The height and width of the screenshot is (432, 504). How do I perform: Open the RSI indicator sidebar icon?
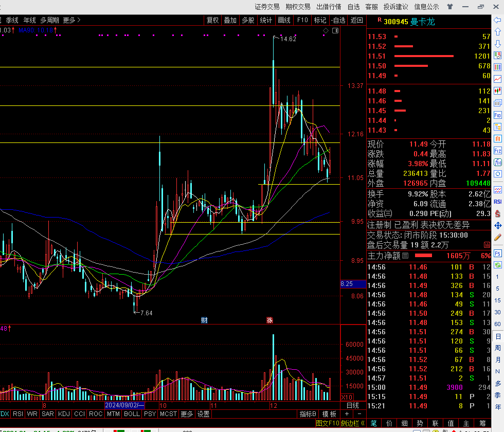click(498, 202)
